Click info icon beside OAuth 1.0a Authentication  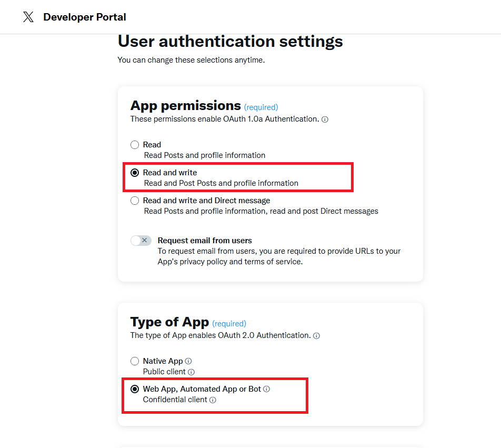(325, 120)
